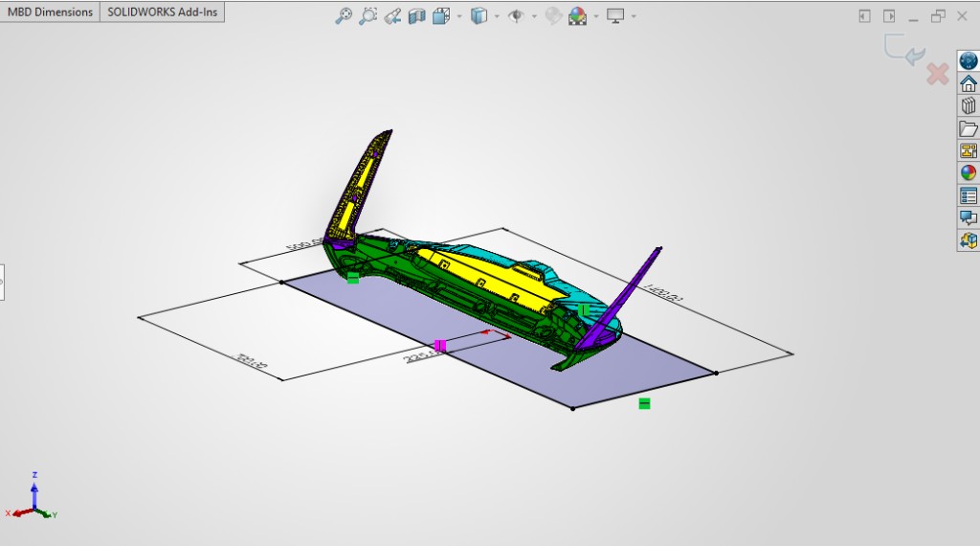
Task: Open SOLIDWORKS Resources home tab
Action: click(x=969, y=83)
